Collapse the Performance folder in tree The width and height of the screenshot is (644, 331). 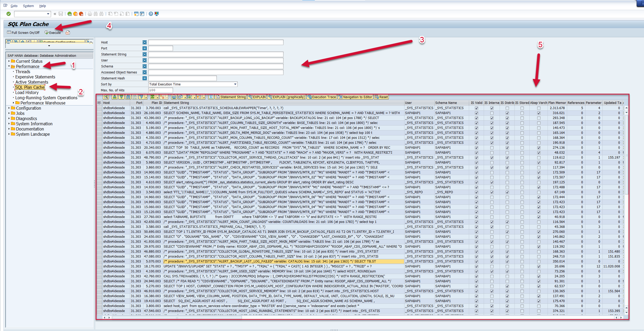coord(9,66)
